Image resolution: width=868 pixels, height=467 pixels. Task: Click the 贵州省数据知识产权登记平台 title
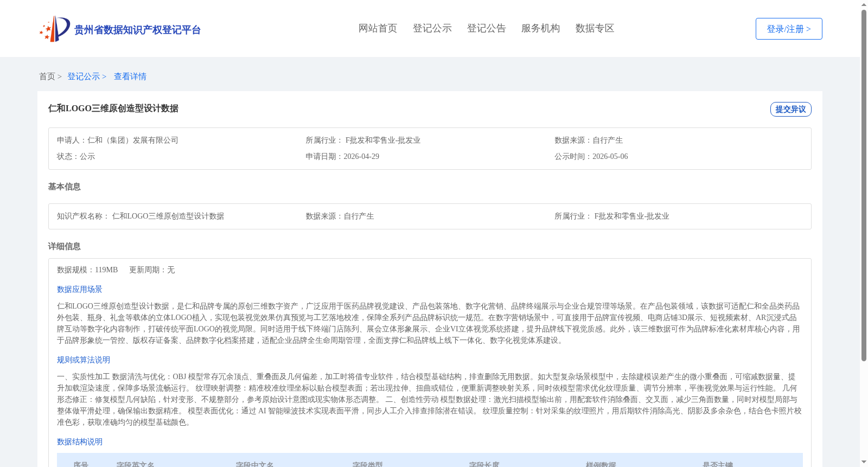tap(137, 30)
